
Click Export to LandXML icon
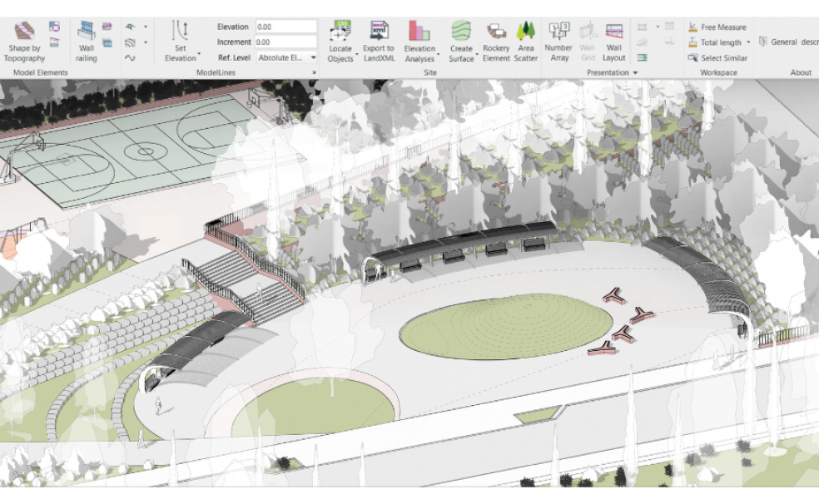(x=379, y=41)
